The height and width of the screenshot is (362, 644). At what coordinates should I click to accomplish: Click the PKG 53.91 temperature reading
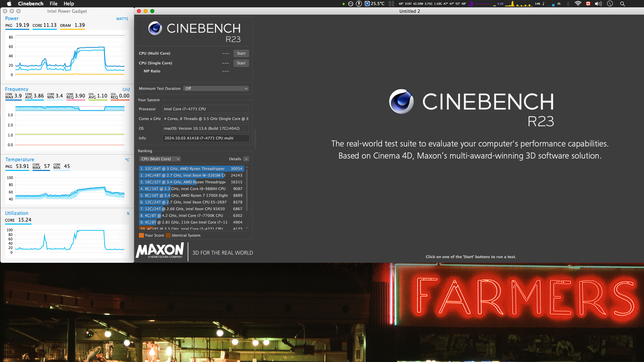click(17, 167)
